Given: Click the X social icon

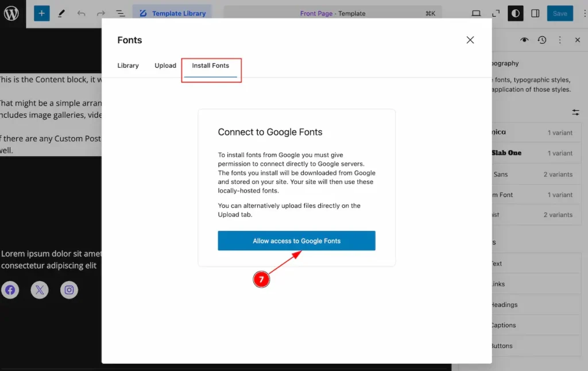Looking at the screenshot, I should tap(40, 290).
